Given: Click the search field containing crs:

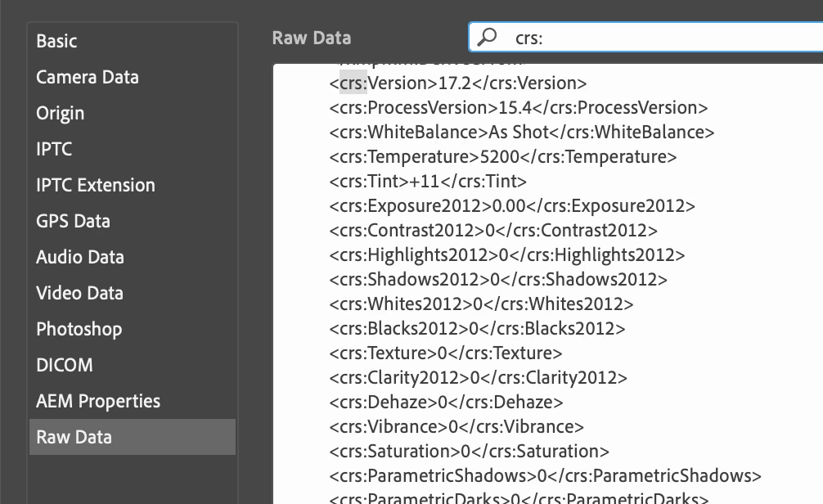Looking at the screenshot, I should point(645,38).
